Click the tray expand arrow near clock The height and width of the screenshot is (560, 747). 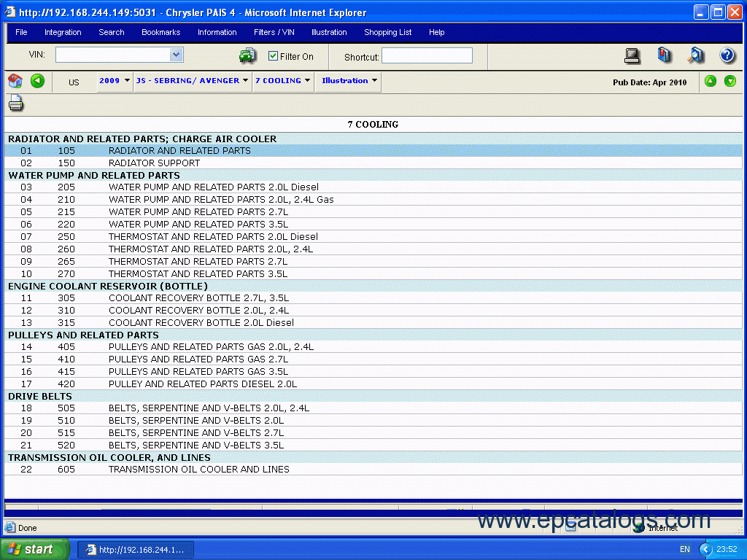pos(705,550)
